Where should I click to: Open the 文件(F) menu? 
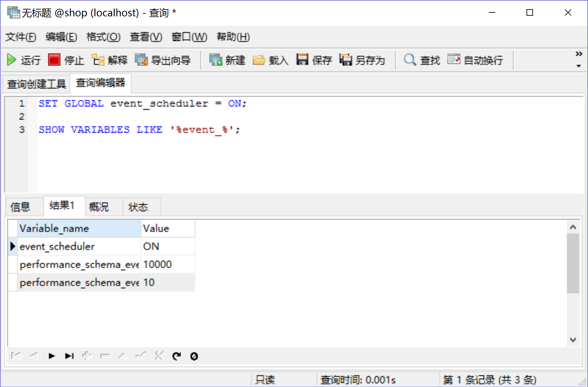pyautogui.click(x=21, y=37)
